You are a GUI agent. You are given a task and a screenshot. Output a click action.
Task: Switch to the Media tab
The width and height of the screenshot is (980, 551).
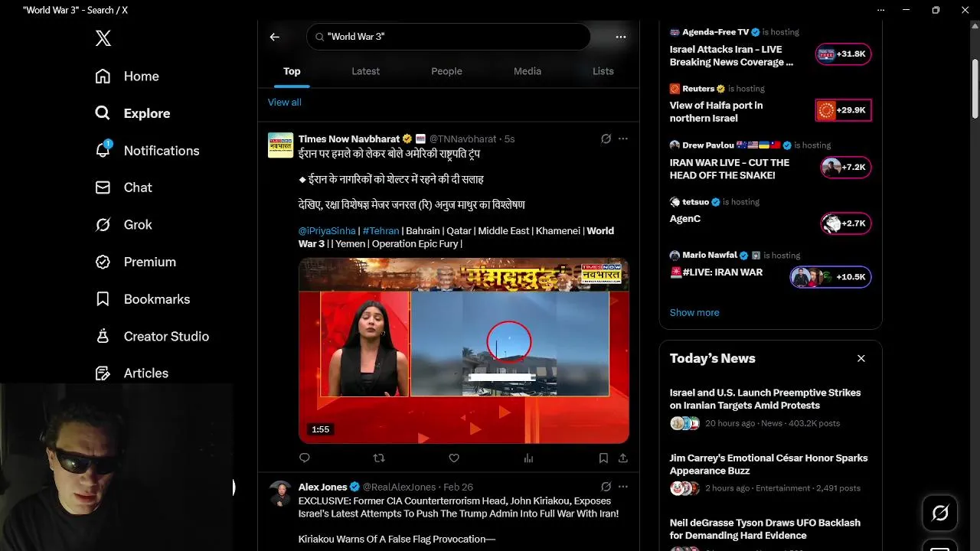point(528,71)
